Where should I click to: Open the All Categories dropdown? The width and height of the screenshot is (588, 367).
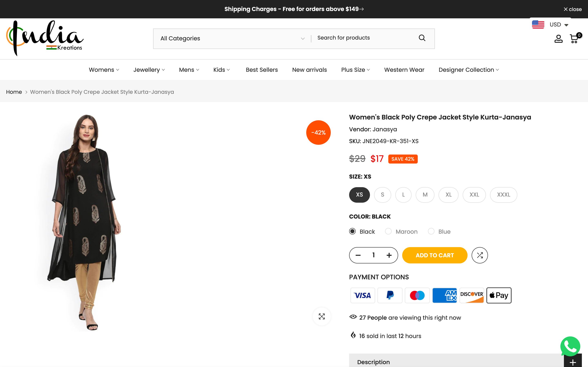(232, 38)
